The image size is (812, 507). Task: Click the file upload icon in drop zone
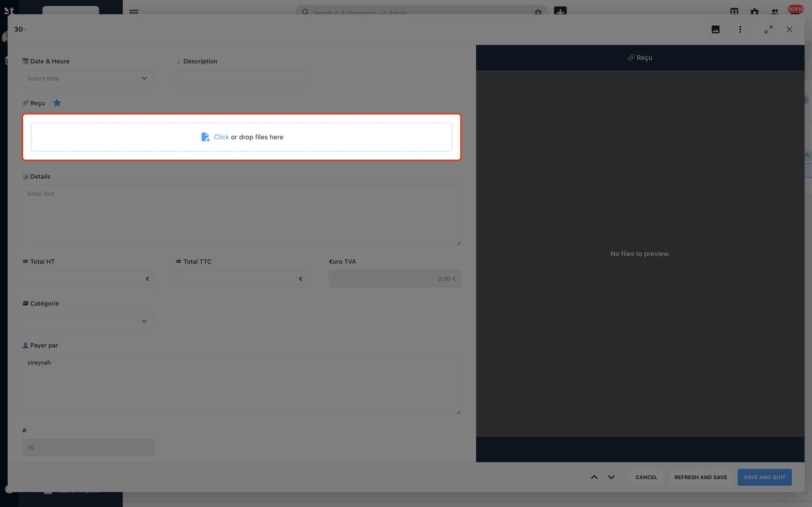pyautogui.click(x=205, y=137)
